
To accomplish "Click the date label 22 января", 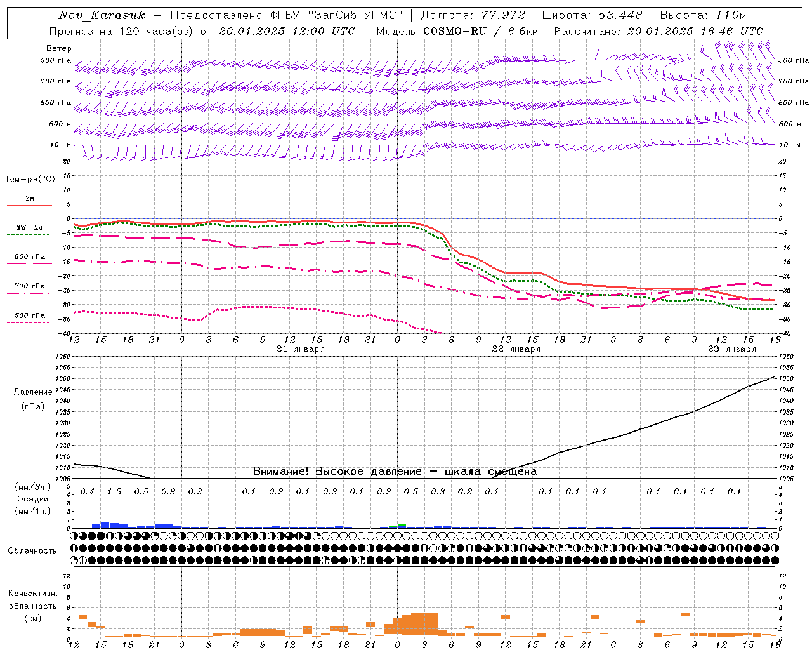I will [516, 349].
